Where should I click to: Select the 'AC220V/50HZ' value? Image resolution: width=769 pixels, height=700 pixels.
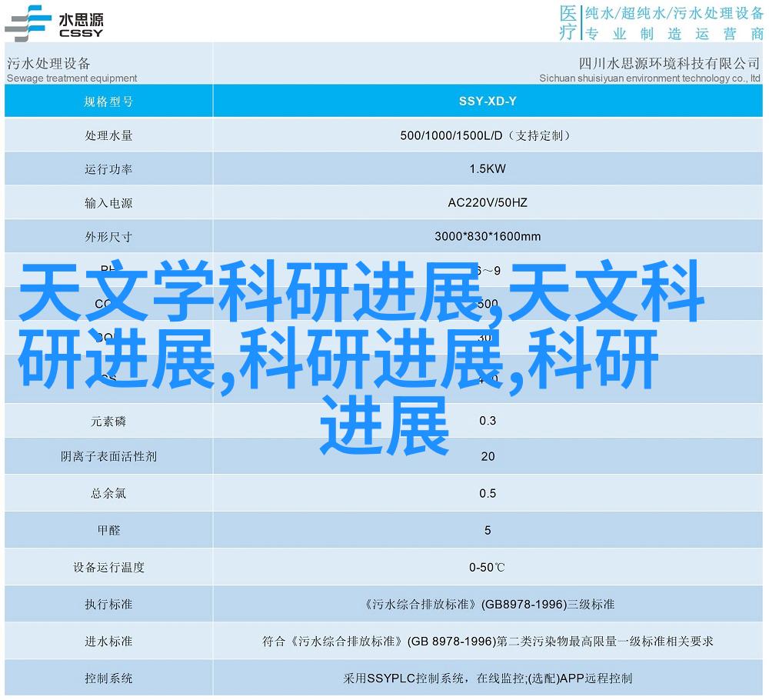488,202
